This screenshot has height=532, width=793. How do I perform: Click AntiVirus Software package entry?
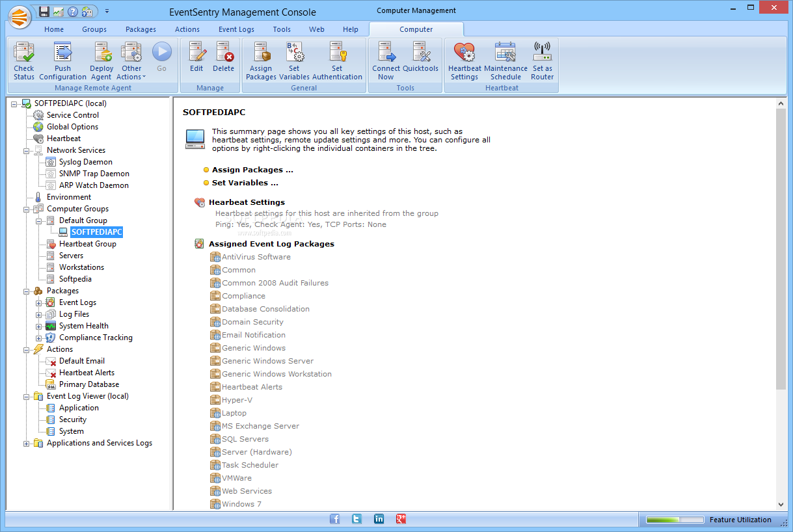coord(256,257)
